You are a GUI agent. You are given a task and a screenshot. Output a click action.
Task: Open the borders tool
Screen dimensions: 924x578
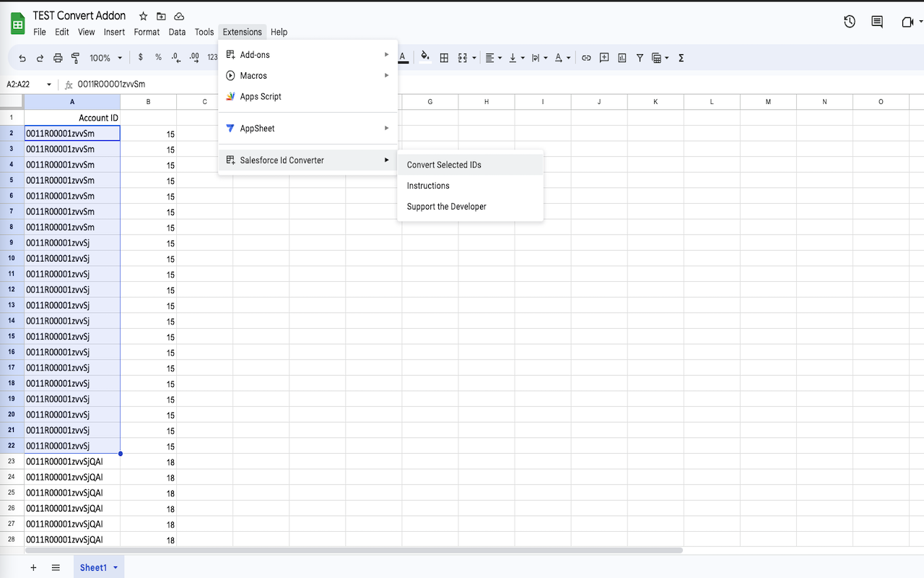[444, 58]
